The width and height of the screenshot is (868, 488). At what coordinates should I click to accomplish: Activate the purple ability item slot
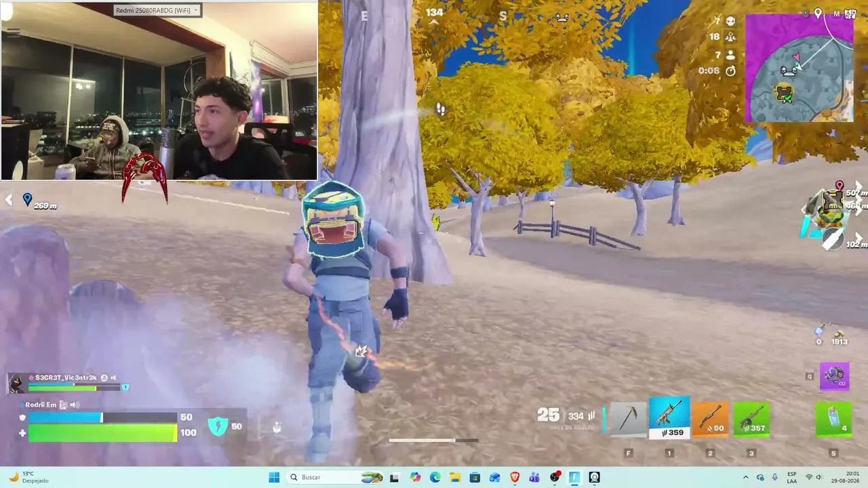(834, 376)
